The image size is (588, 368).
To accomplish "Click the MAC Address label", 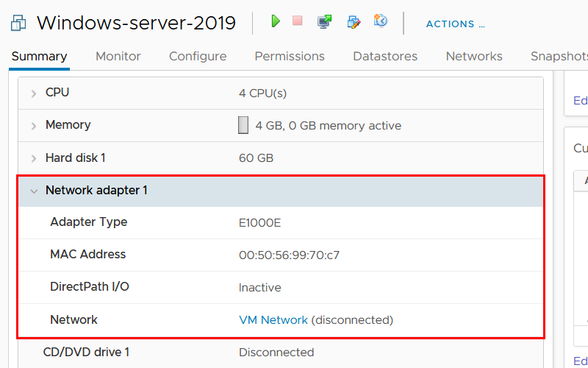I will (x=88, y=254).
